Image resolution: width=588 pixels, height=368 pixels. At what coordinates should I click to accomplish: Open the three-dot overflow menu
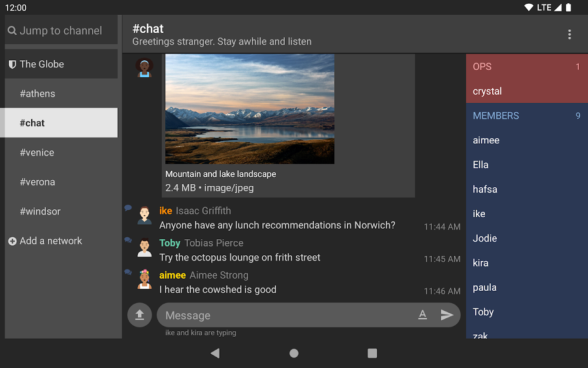pyautogui.click(x=569, y=34)
